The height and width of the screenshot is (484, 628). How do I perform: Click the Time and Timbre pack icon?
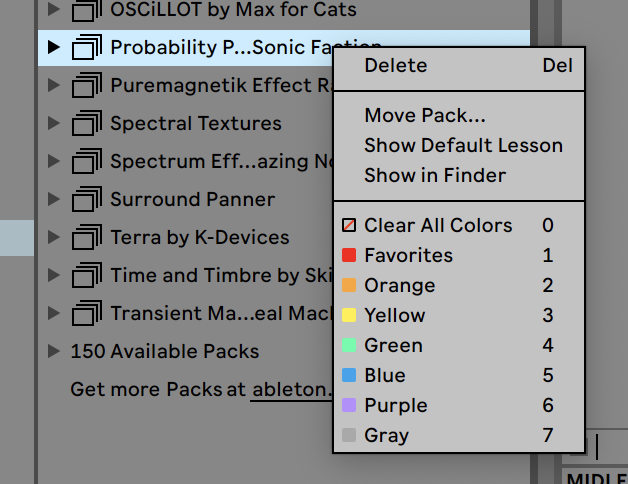(x=87, y=275)
